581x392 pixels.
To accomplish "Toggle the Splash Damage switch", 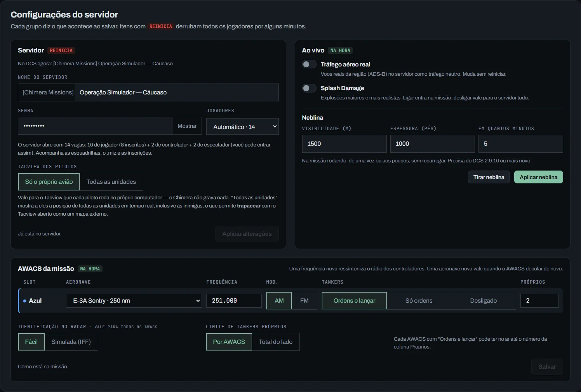I will pos(309,88).
